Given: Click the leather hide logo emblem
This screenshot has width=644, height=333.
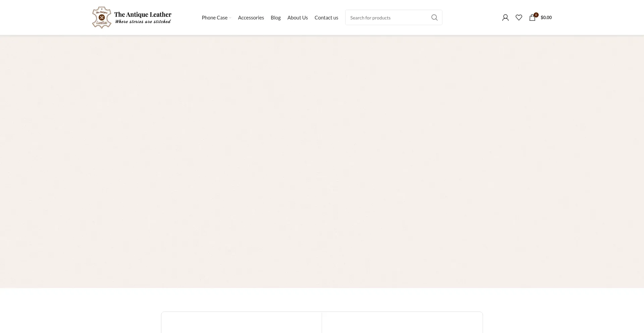Looking at the screenshot, I should (102, 17).
